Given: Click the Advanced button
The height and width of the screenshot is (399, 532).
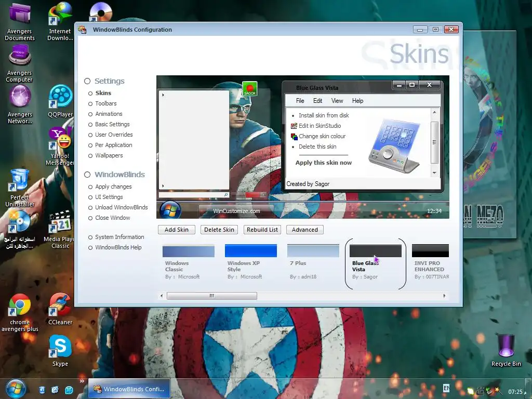Looking at the screenshot, I should pos(305,230).
